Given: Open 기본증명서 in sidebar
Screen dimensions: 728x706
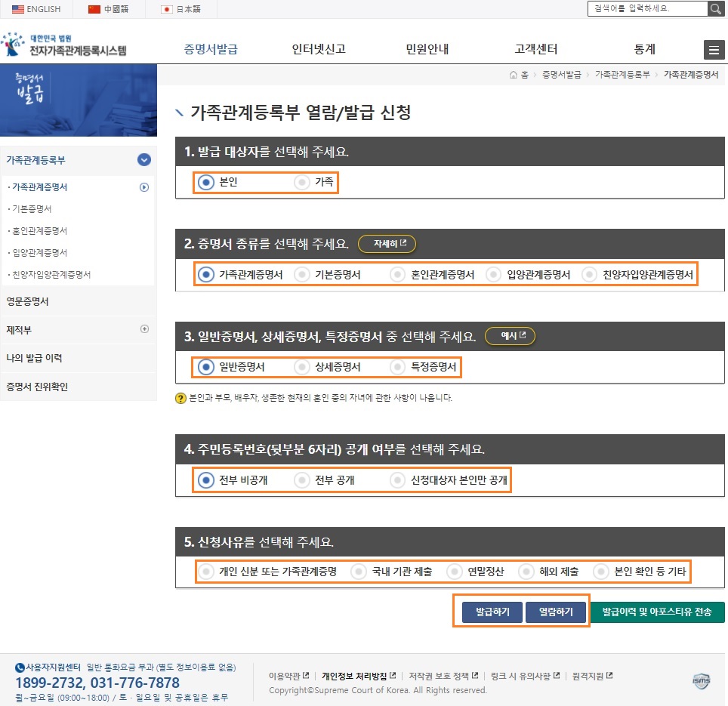Looking at the screenshot, I should [32, 209].
